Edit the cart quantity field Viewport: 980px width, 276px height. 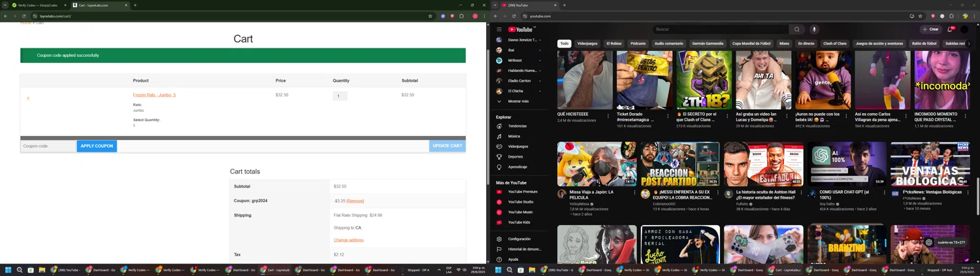(x=340, y=96)
